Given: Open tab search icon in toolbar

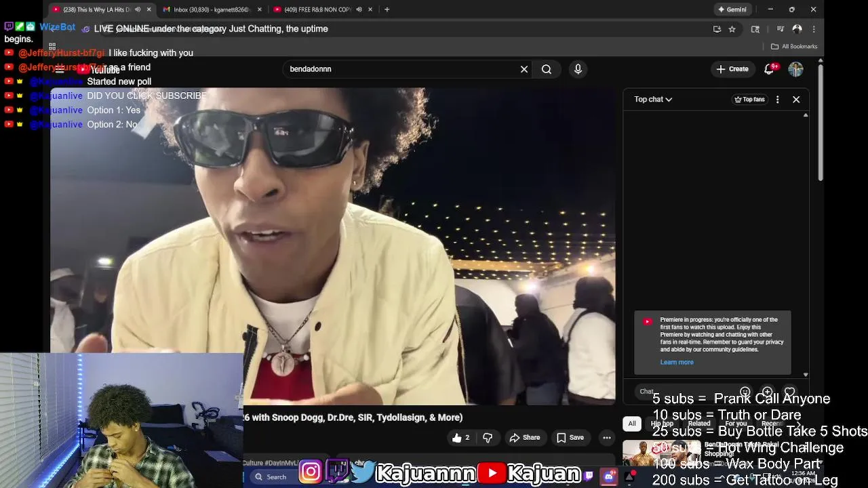Looking at the screenshot, I should (x=755, y=29).
